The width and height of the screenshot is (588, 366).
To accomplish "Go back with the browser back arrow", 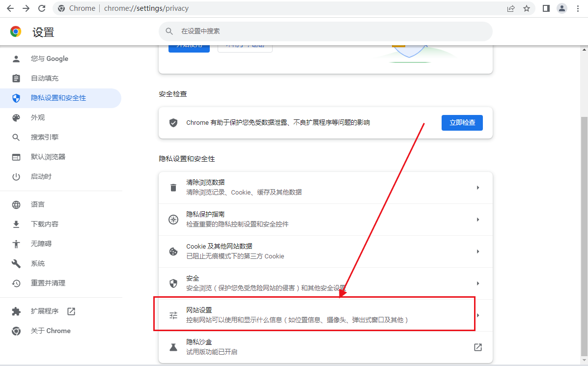I will click(10, 8).
